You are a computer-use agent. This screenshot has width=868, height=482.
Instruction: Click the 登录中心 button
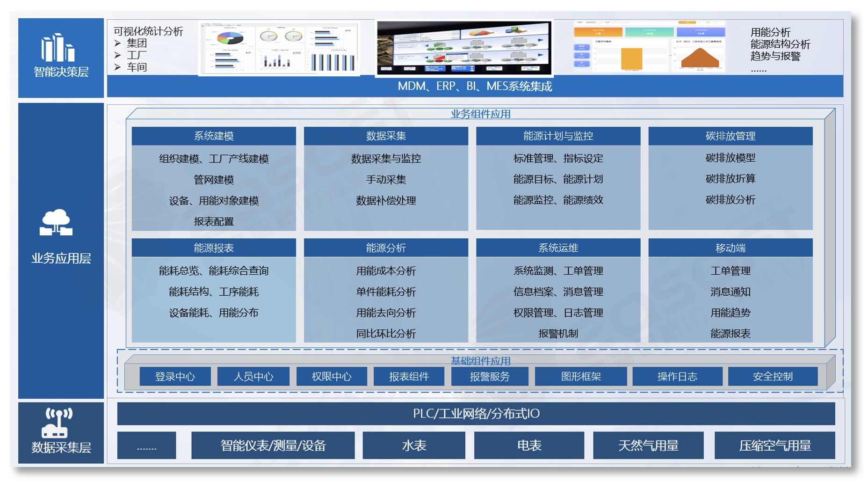pos(175,377)
